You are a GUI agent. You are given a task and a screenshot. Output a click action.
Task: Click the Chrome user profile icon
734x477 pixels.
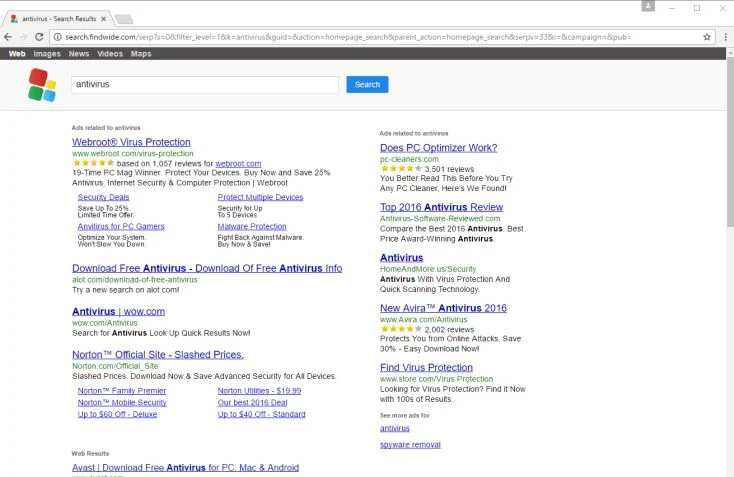coord(648,6)
